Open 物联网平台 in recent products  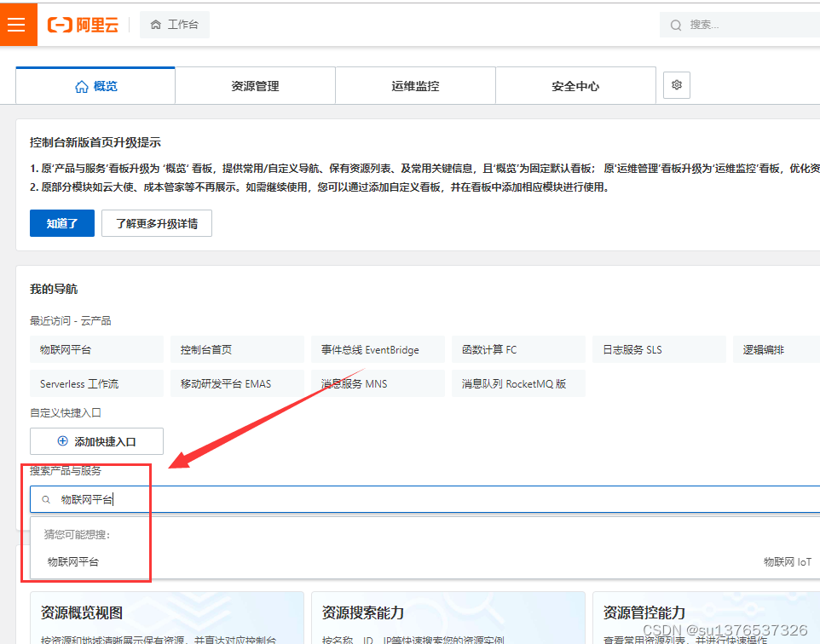[97, 350]
